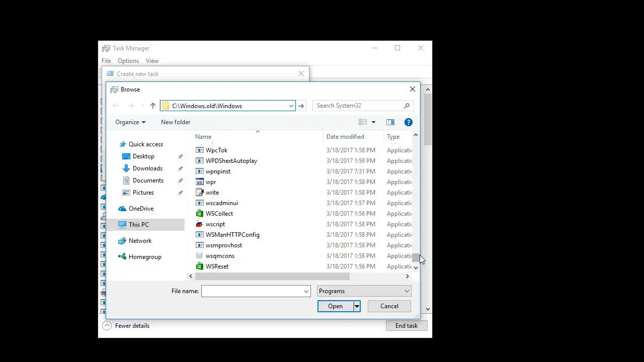Select Documents in navigation pane
644x362 pixels.
pos(148,180)
